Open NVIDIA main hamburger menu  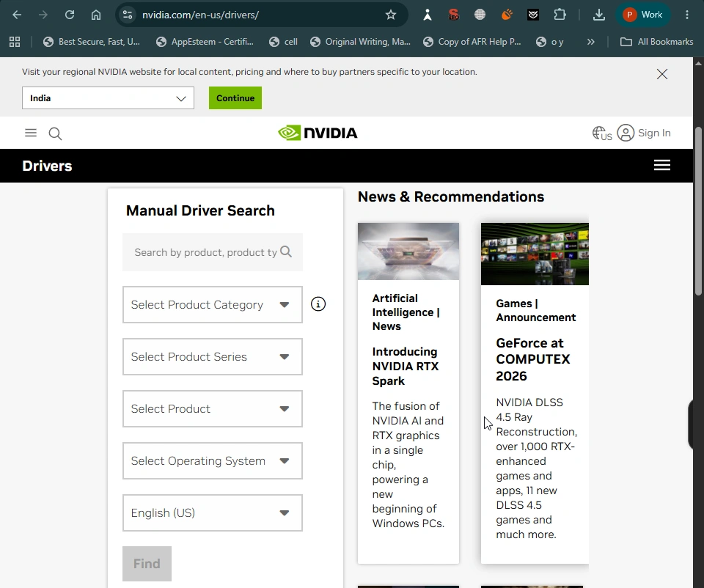(31, 133)
